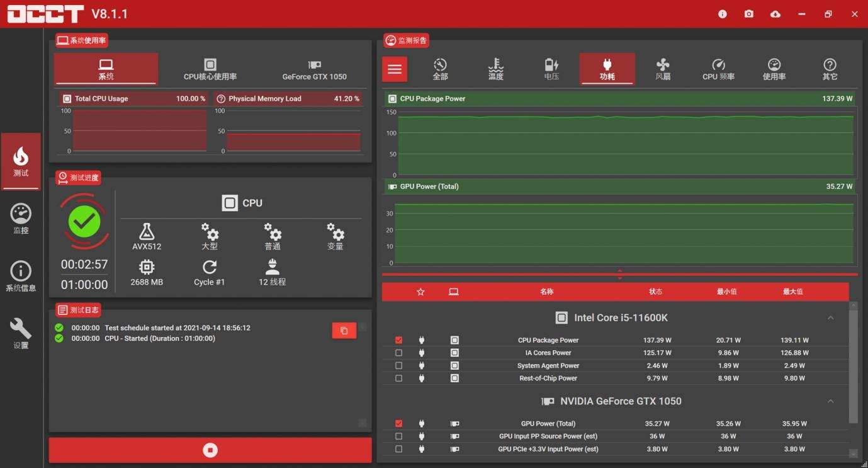Click the 普通 mode gear icon
The height and width of the screenshot is (468, 868).
[273, 232]
